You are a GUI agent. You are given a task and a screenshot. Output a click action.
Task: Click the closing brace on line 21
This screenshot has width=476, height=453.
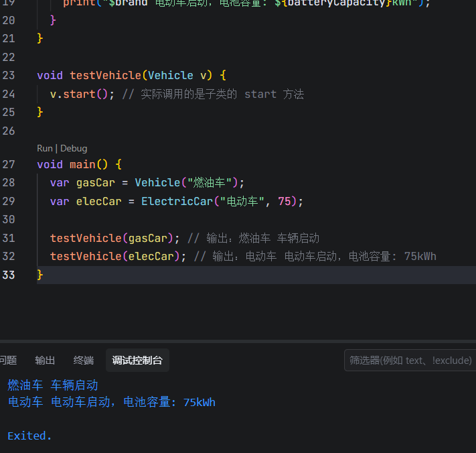point(40,39)
